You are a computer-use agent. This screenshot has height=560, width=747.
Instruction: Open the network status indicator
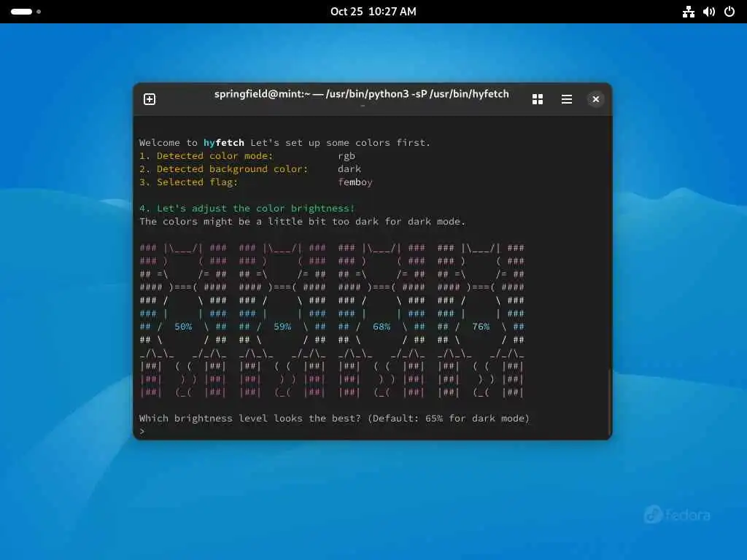689,12
